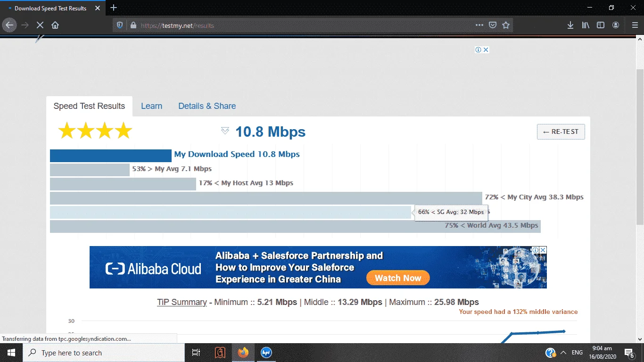Screen dimensions: 644x362
Task: Close the Alibaba Cloud banner ad
Action: coord(543,250)
